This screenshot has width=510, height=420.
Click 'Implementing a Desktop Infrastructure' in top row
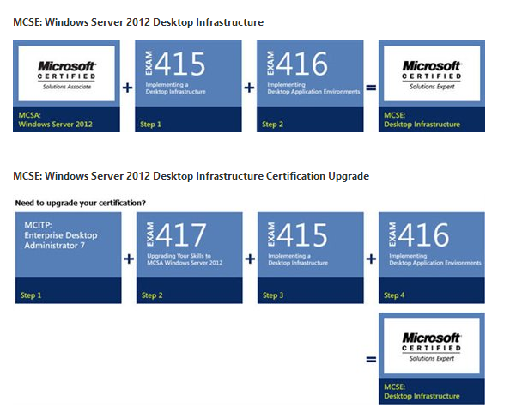point(176,88)
